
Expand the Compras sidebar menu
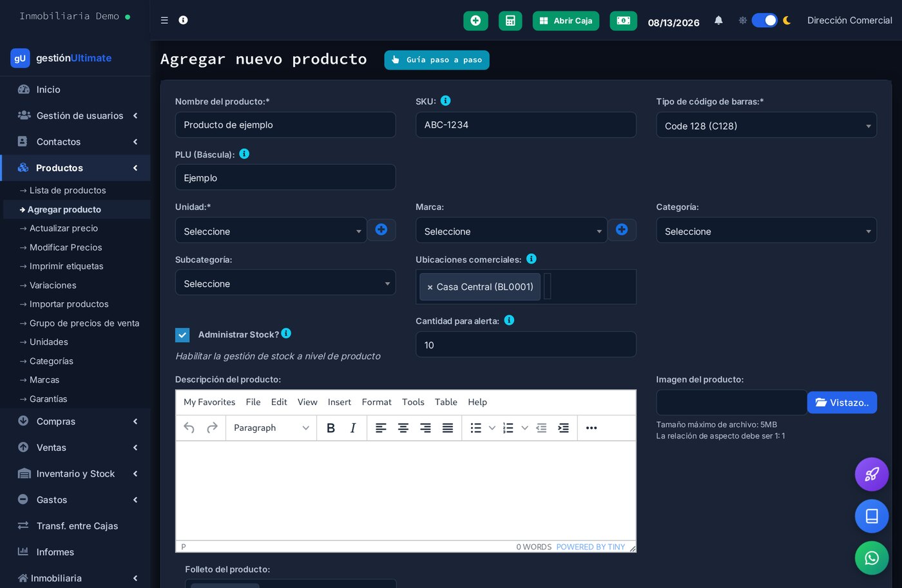click(x=75, y=421)
